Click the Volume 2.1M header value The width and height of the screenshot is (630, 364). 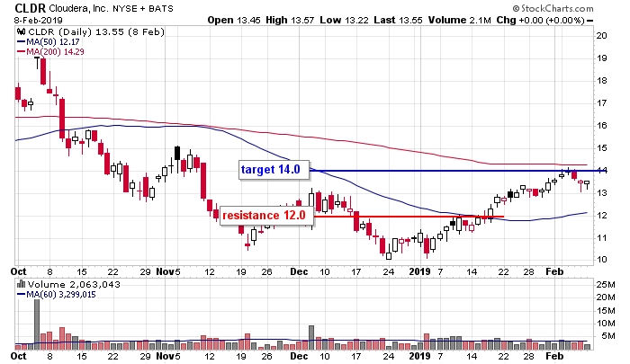459,20
